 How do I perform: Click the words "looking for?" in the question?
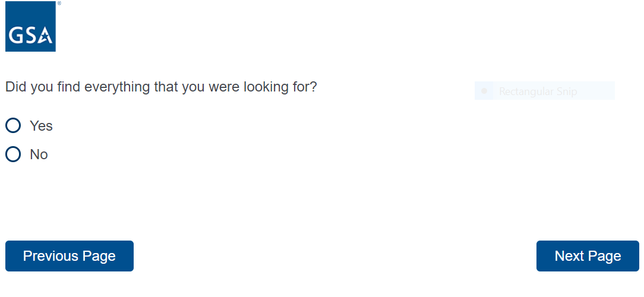[x=280, y=87]
